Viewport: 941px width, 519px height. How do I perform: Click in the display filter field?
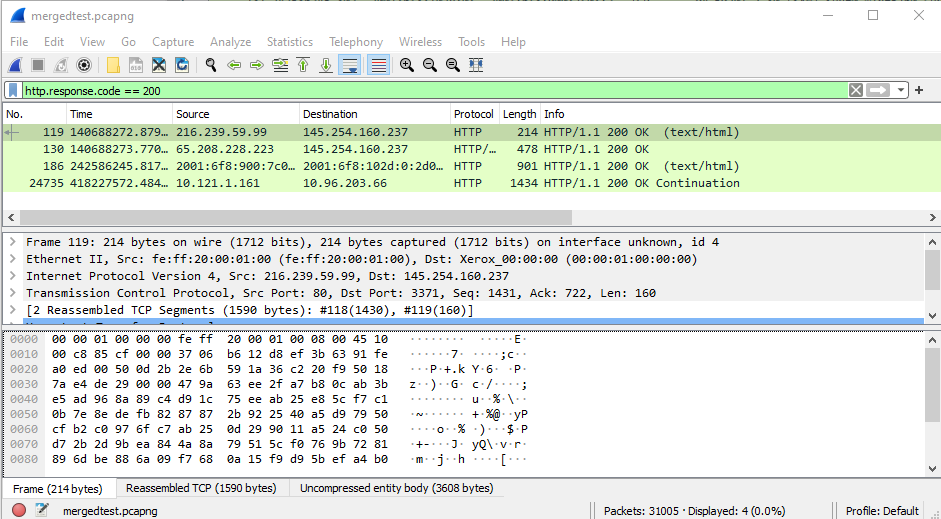point(435,91)
